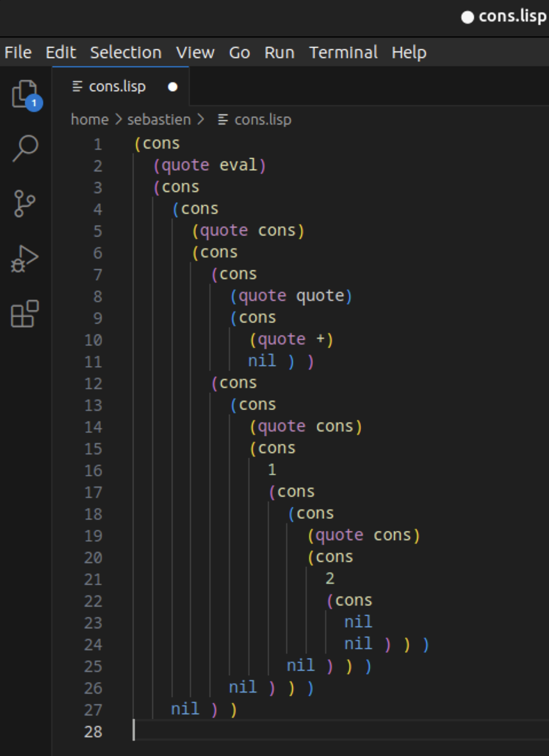Open the Run menu
This screenshot has width=549, height=756.
click(279, 52)
